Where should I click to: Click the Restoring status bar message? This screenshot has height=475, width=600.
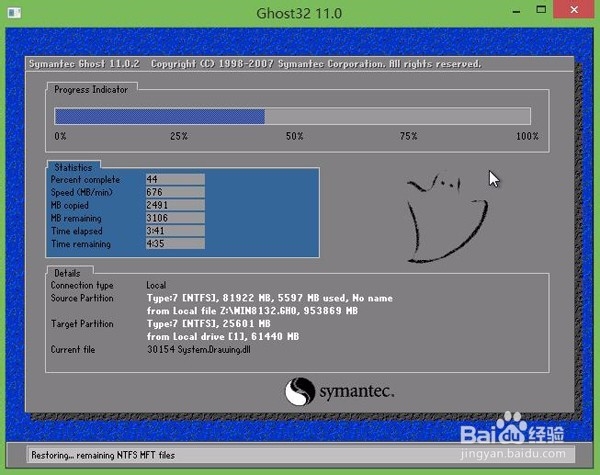103,455
